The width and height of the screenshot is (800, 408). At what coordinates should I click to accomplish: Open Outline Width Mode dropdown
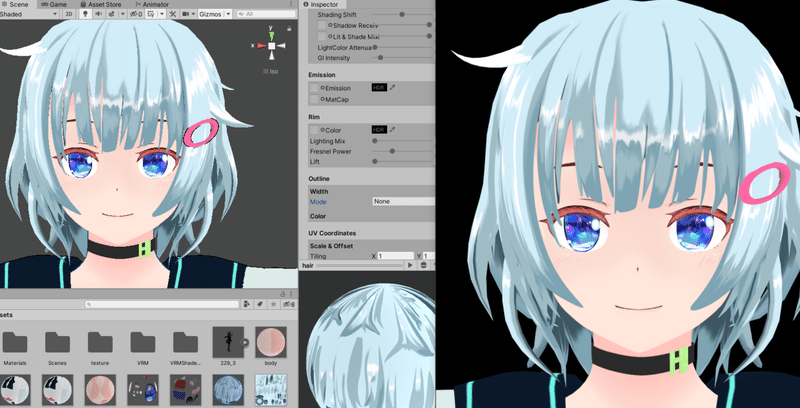click(403, 201)
